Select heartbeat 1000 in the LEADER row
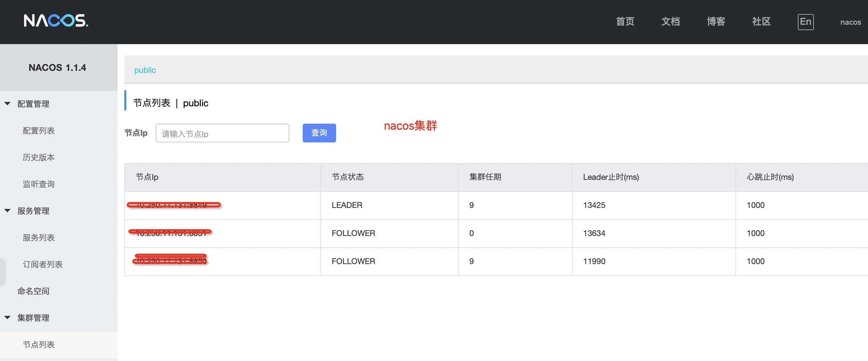This screenshot has width=868, height=361. 755,205
